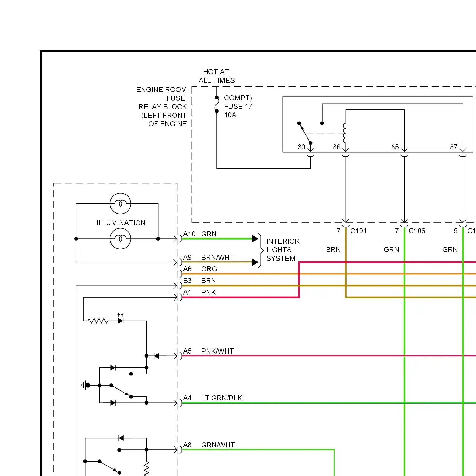Click the lower illumination lamp symbol

pos(120,239)
